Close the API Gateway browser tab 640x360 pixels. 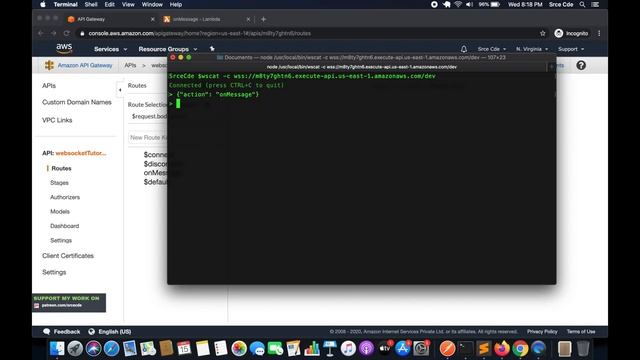153,19
